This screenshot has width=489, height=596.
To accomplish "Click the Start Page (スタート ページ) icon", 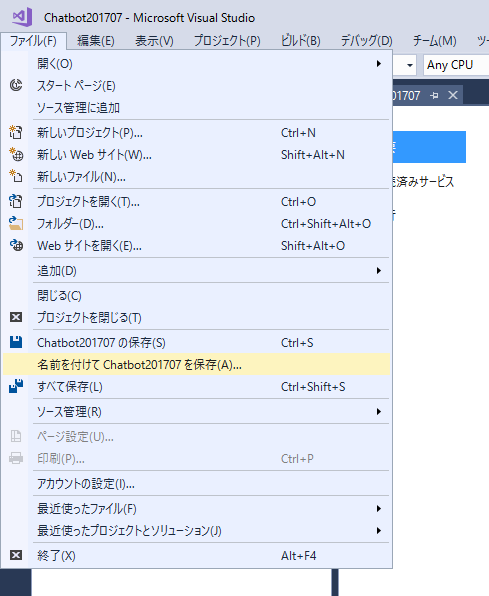I will [16, 85].
